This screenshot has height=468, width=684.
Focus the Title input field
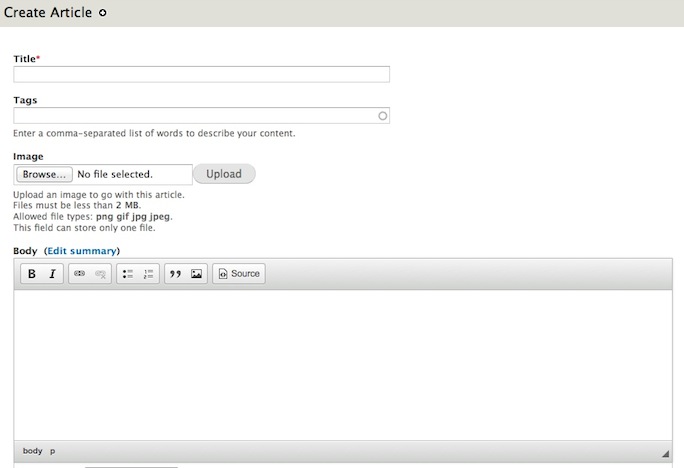[202, 74]
